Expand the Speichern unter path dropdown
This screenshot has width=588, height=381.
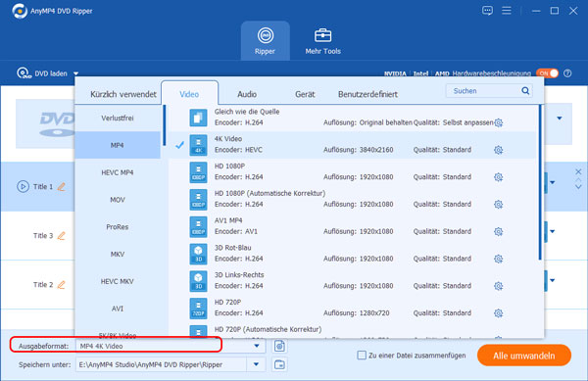(x=257, y=364)
